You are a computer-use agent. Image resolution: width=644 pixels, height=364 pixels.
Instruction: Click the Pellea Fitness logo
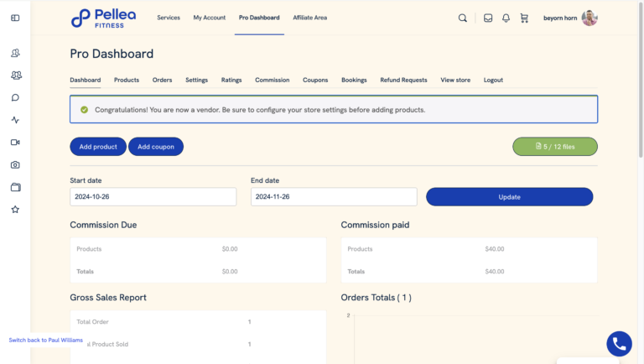click(103, 18)
